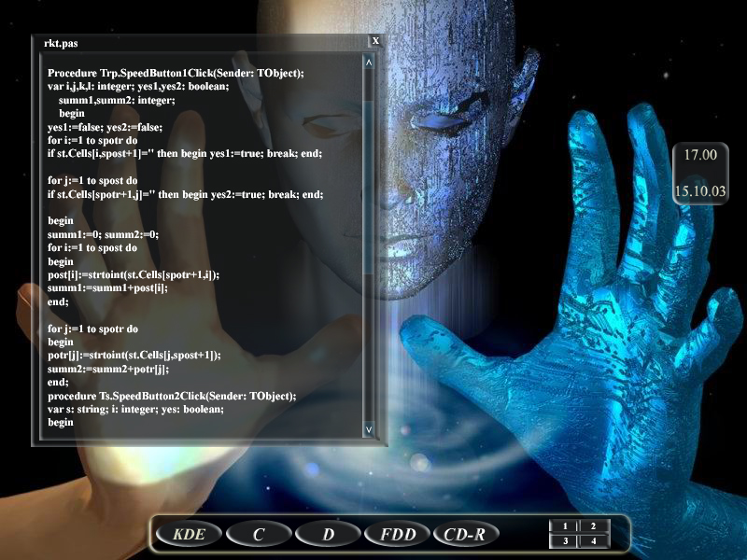The image size is (747, 560).
Task: Place cursor on Ts.SpeedButton2Click procedure line
Action: pyautogui.click(x=172, y=396)
